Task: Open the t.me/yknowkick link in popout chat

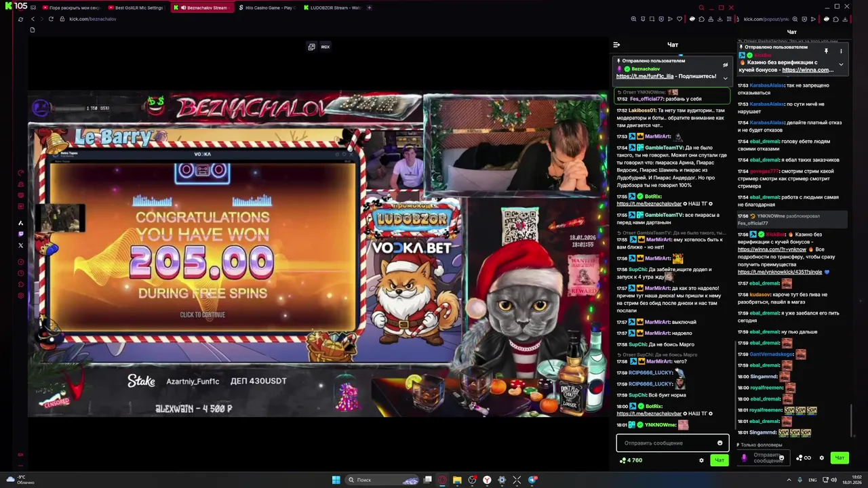Action: [780, 272]
